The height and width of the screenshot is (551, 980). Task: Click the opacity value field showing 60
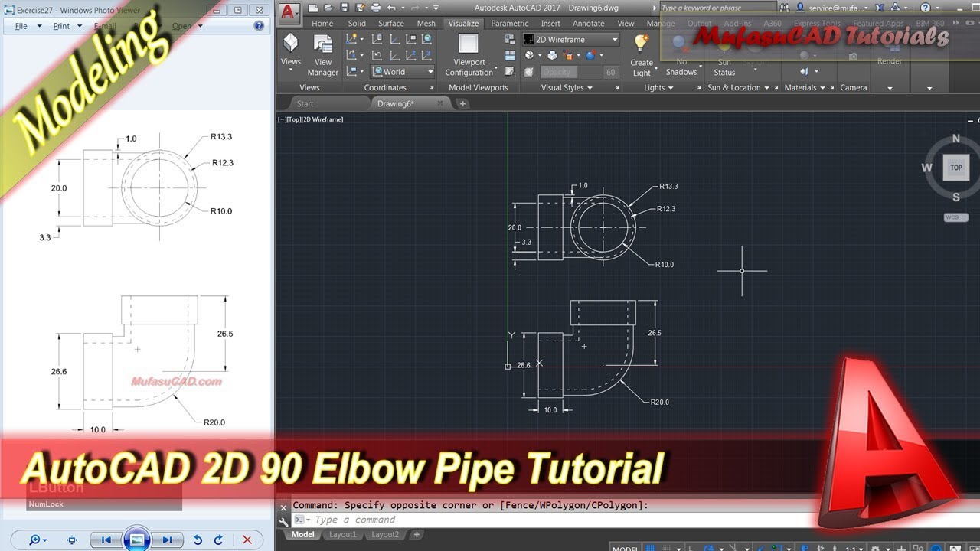click(610, 72)
